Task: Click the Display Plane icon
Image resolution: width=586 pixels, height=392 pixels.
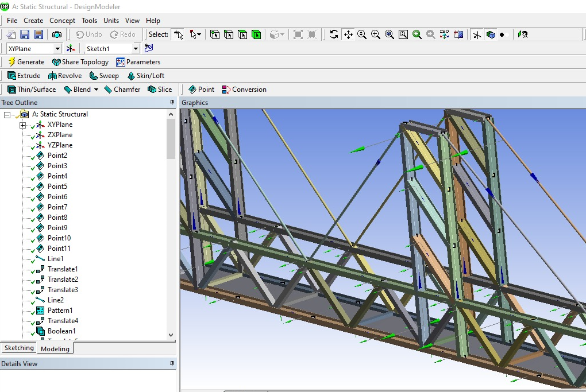Action: [458, 34]
